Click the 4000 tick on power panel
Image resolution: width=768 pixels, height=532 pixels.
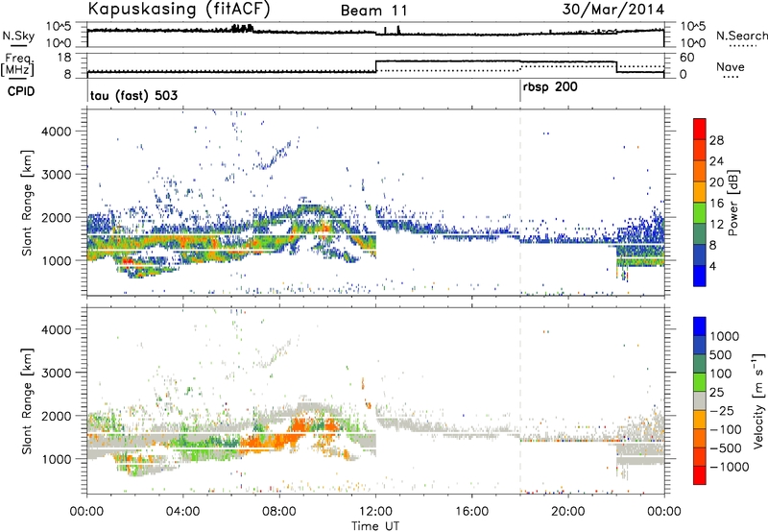(57, 132)
